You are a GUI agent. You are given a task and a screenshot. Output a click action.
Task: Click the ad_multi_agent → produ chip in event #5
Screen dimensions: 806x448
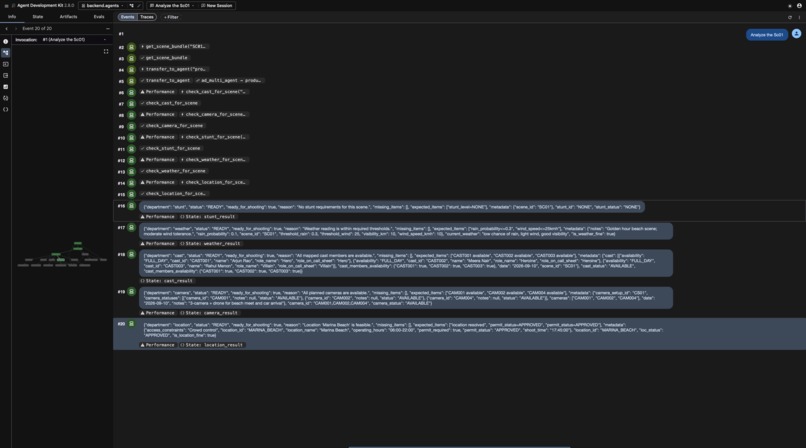click(x=229, y=81)
